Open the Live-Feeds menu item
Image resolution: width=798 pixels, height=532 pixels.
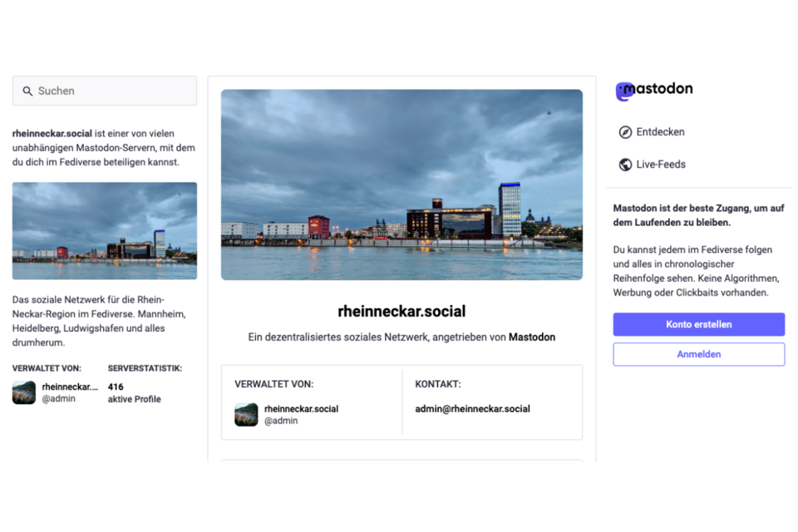[x=653, y=165]
